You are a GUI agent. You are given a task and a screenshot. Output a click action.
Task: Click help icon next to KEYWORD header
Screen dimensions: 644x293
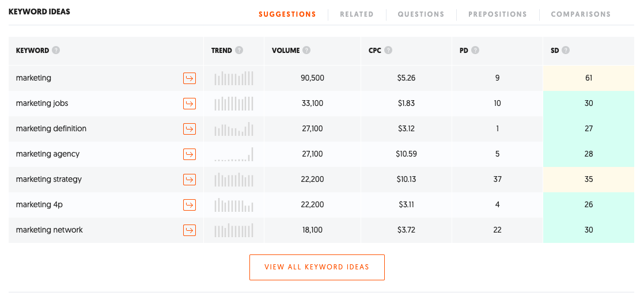tap(56, 51)
